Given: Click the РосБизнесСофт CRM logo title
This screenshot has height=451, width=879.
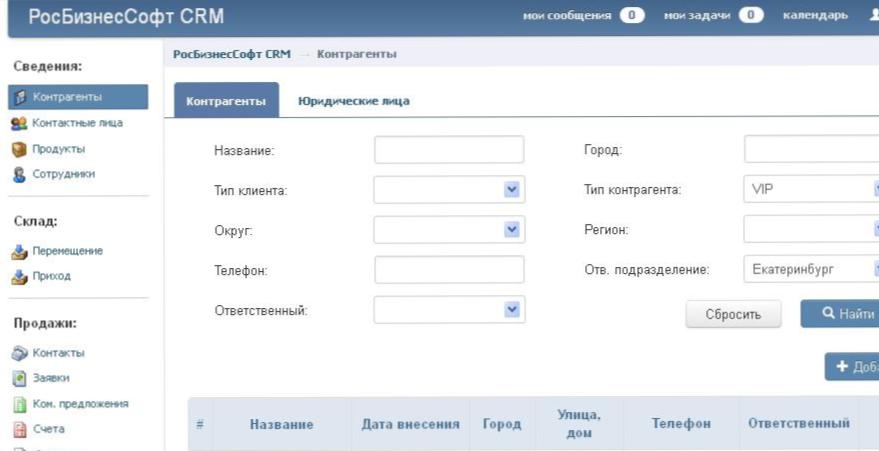Looking at the screenshot, I should coord(126,16).
